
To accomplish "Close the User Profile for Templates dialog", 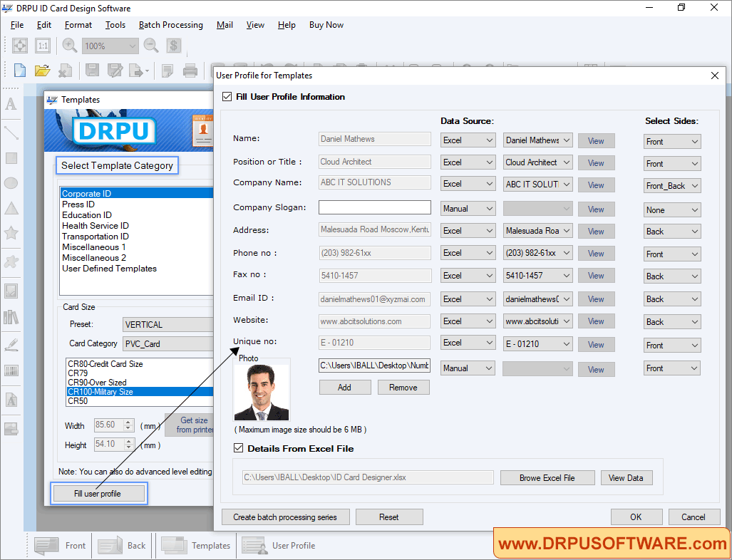I will [x=715, y=76].
